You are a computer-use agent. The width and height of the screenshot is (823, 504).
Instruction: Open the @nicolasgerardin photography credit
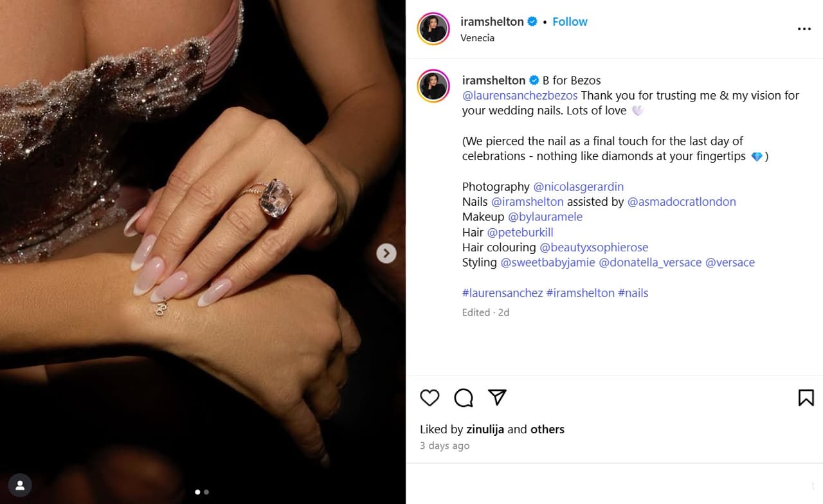[x=578, y=186]
